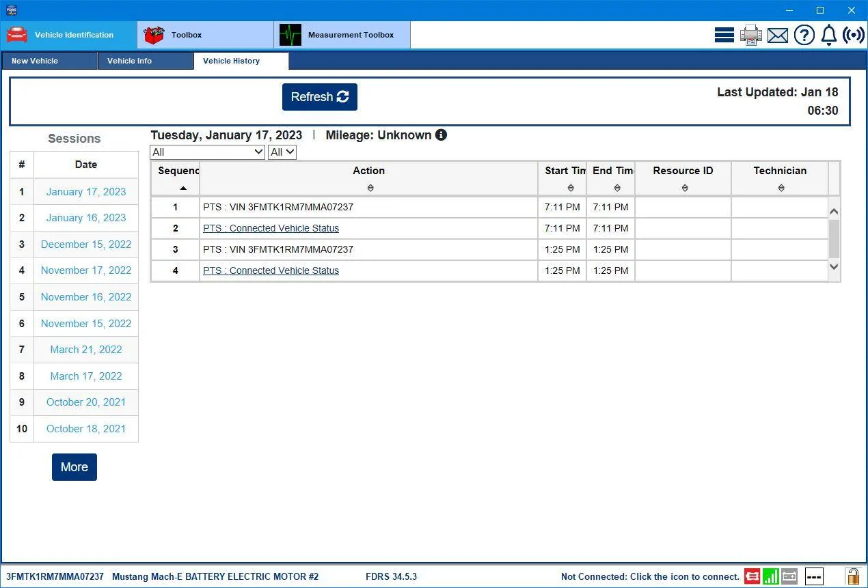
Task: Open the December 15, 2022 session
Action: [x=86, y=244]
